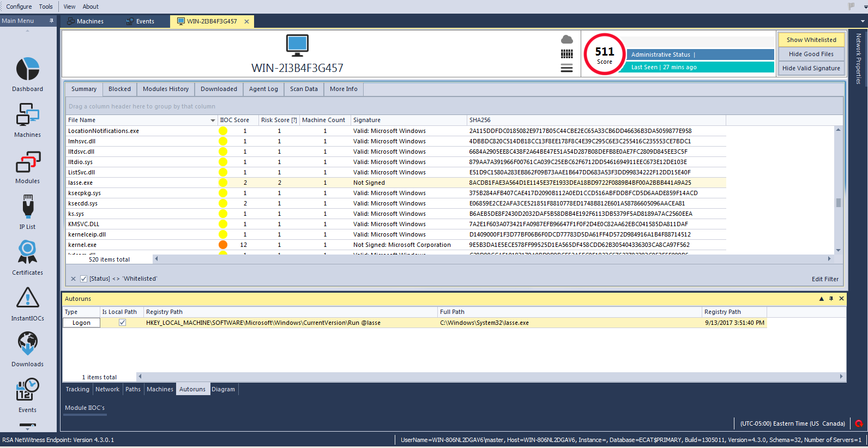Open the Configure menu

(x=19, y=7)
